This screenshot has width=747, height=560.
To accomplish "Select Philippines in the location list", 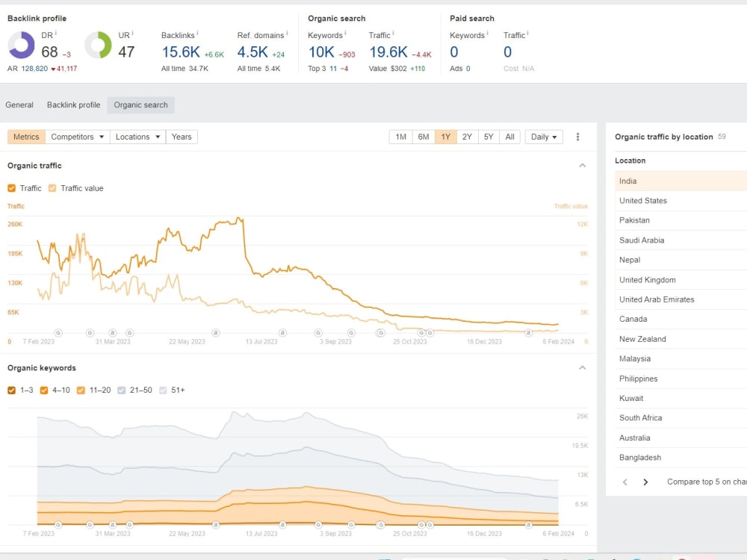I will (x=681, y=379).
